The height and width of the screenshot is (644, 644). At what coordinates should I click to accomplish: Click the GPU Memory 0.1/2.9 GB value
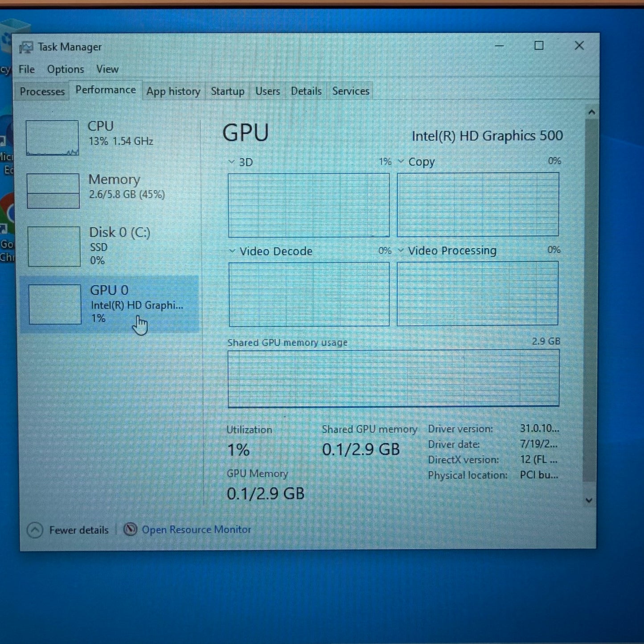pos(266,494)
